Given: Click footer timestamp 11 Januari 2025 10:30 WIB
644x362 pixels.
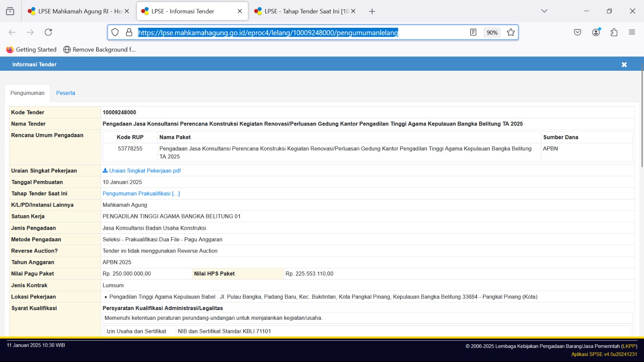Looking at the screenshot, I should click(36, 345).
